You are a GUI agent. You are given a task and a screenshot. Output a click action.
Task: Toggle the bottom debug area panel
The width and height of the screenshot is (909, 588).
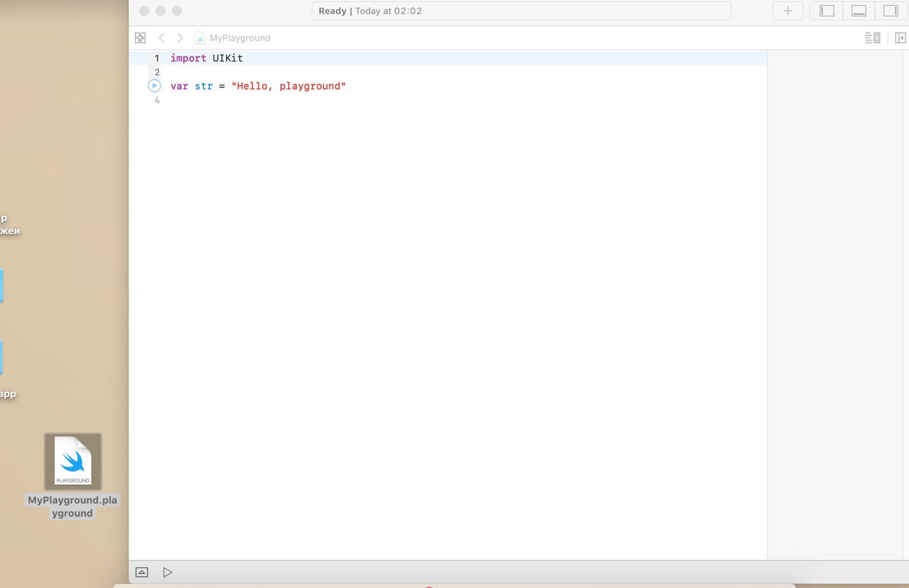[x=859, y=11]
